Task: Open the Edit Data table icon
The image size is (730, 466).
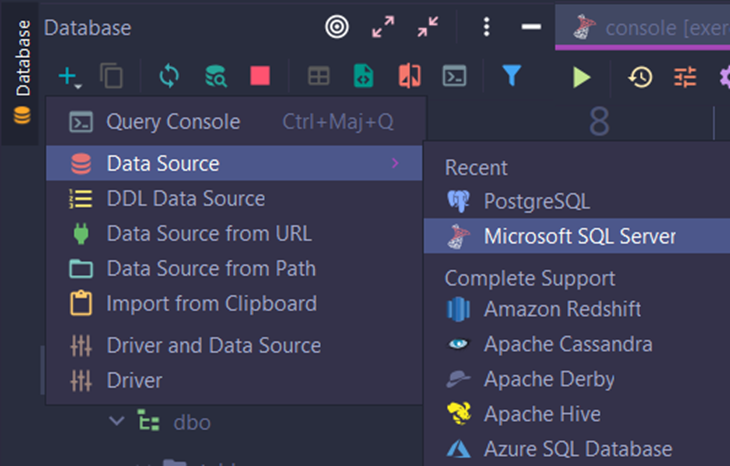Action: coord(318,76)
